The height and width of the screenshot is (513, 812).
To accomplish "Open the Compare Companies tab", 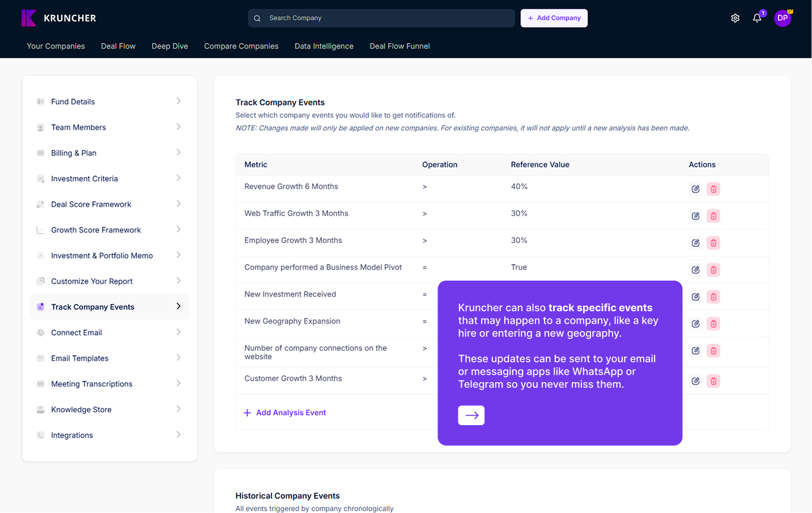I will click(241, 46).
